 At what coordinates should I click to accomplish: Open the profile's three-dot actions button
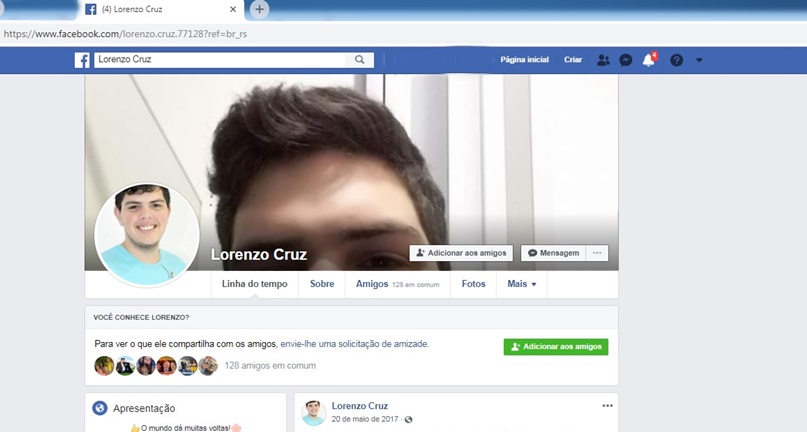click(x=597, y=253)
